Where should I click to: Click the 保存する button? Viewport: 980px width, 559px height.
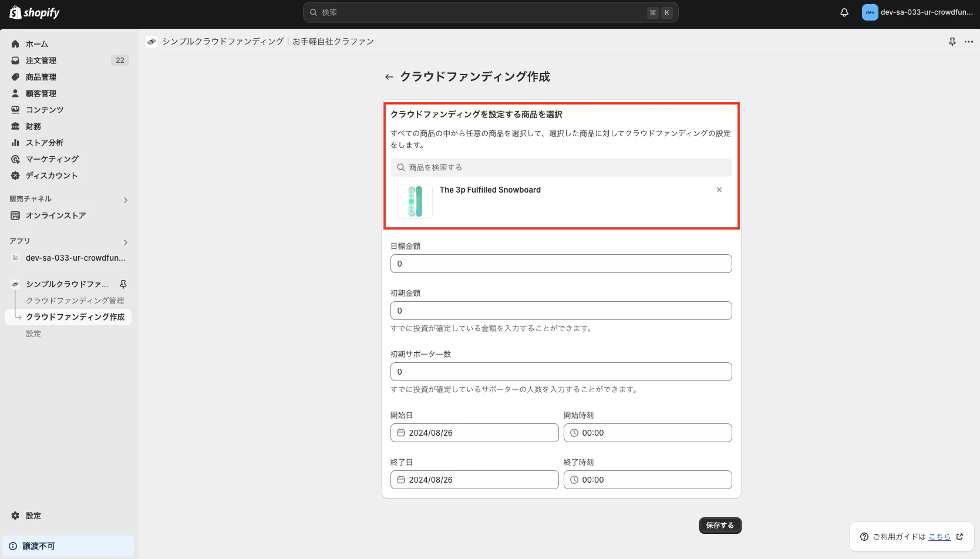pyautogui.click(x=720, y=525)
